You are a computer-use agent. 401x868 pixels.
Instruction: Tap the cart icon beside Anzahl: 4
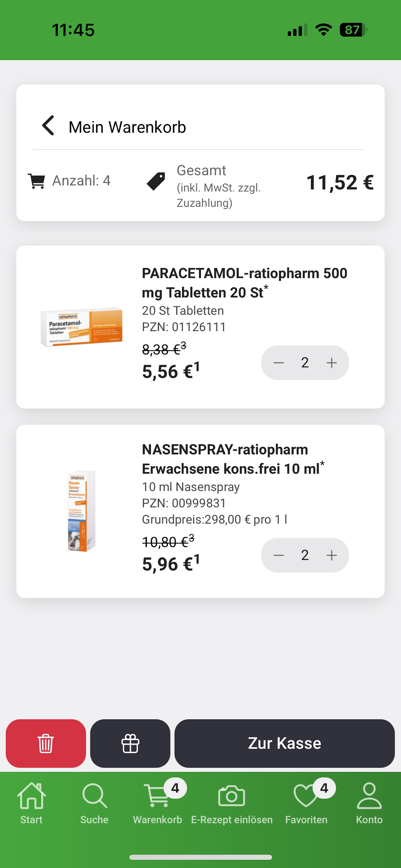click(x=36, y=181)
